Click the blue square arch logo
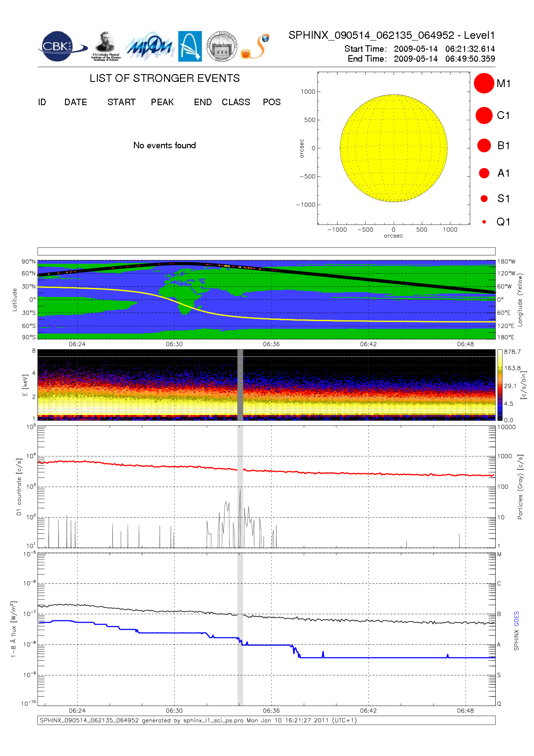The height and width of the screenshot is (756, 534). pos(190,46)
